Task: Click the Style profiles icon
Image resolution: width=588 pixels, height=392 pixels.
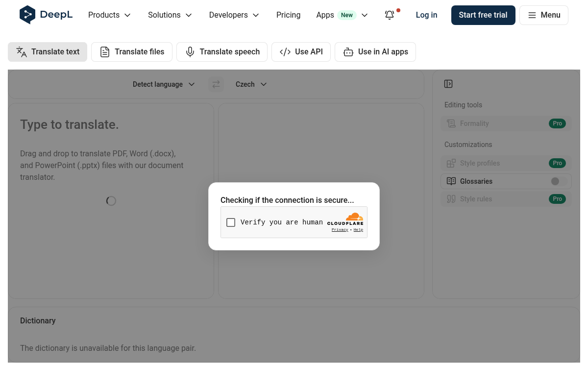Action: pos(451,163)
